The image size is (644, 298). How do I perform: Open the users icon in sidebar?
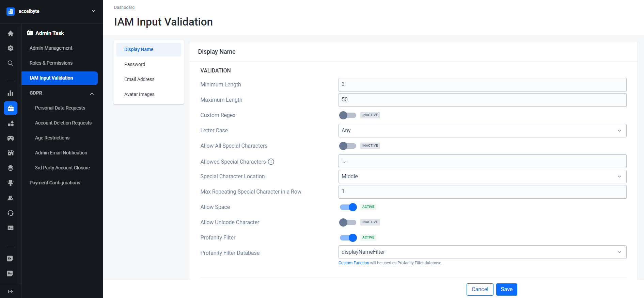pyautogui.click(x=11, y=198)
